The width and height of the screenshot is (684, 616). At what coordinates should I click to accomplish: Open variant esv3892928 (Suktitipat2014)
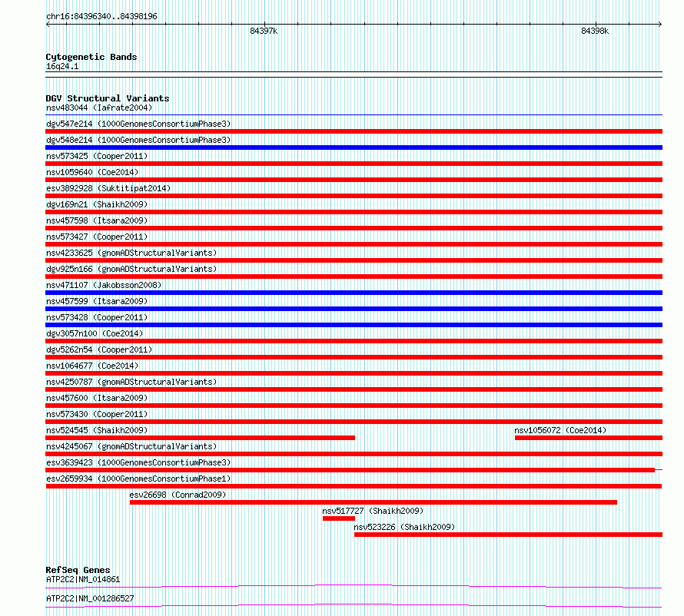(x=108, y=188)
